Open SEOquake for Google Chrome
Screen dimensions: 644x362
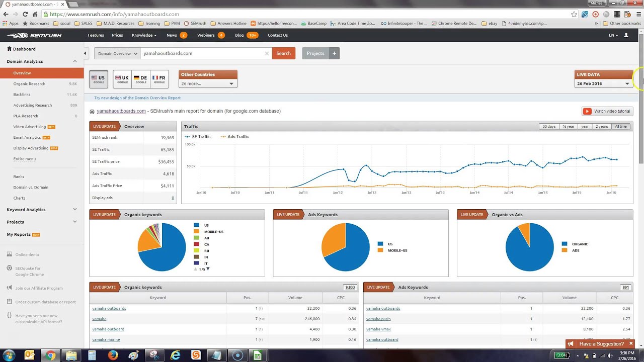pos(29,271)
